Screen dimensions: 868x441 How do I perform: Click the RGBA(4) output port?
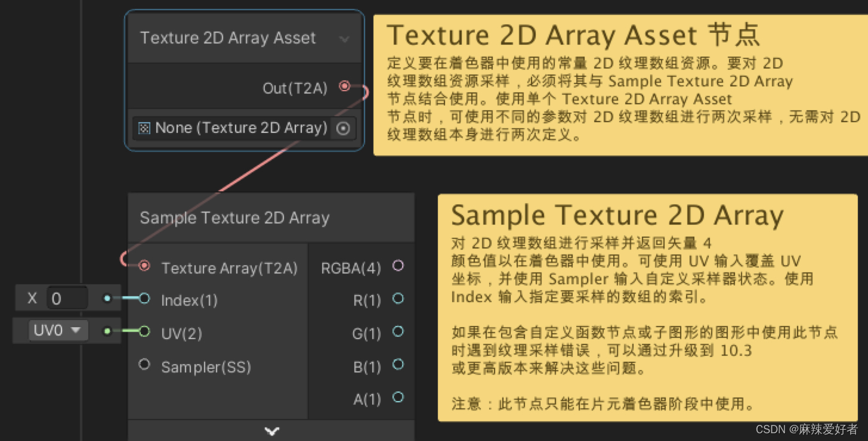[398, 266]
